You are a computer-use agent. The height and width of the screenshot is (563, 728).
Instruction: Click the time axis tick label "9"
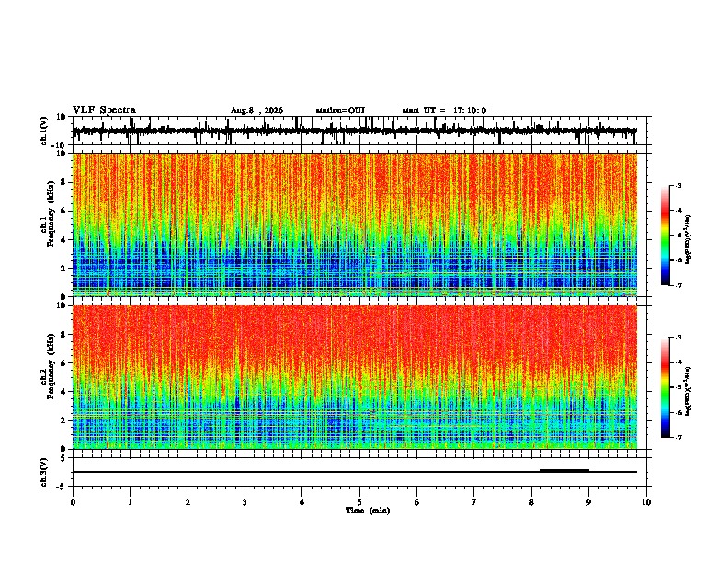click(x=588, y=502)
